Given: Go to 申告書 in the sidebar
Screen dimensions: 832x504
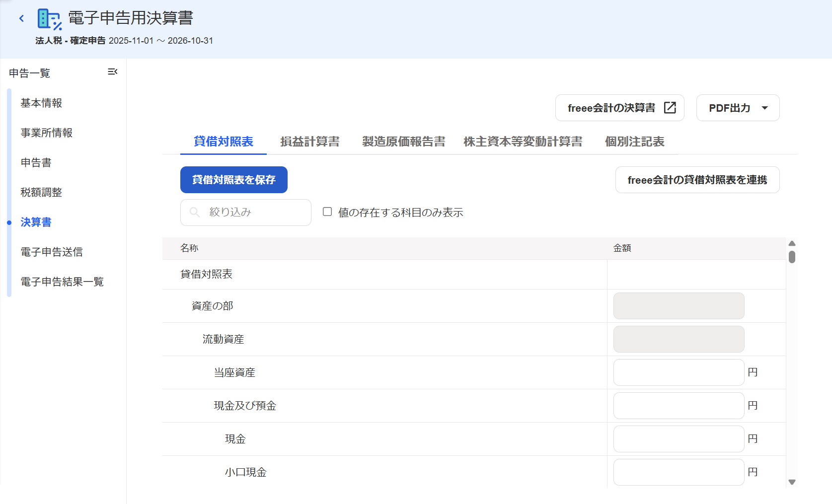Looking at the screenshot, I should coord(36,162).
